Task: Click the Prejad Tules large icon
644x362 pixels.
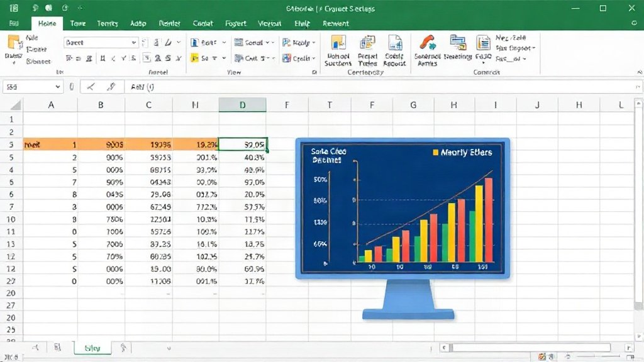Action: (x=367, y=43)
